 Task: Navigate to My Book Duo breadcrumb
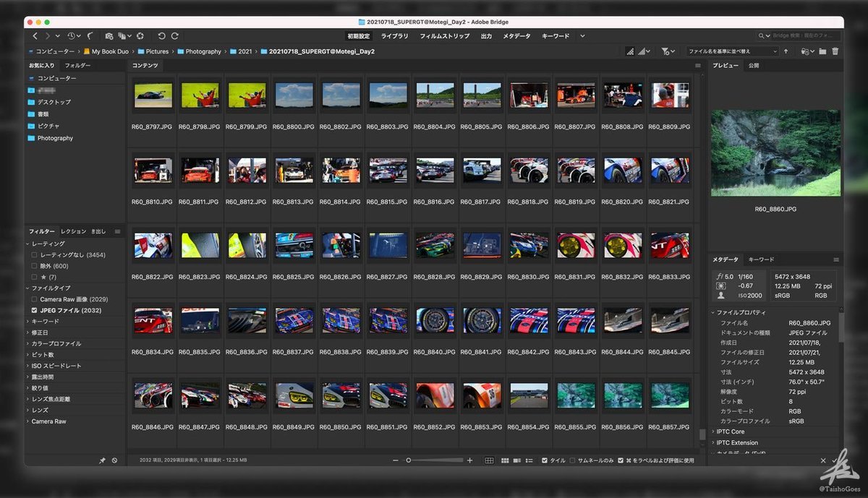pyautogui.click(x=105, y=52)
